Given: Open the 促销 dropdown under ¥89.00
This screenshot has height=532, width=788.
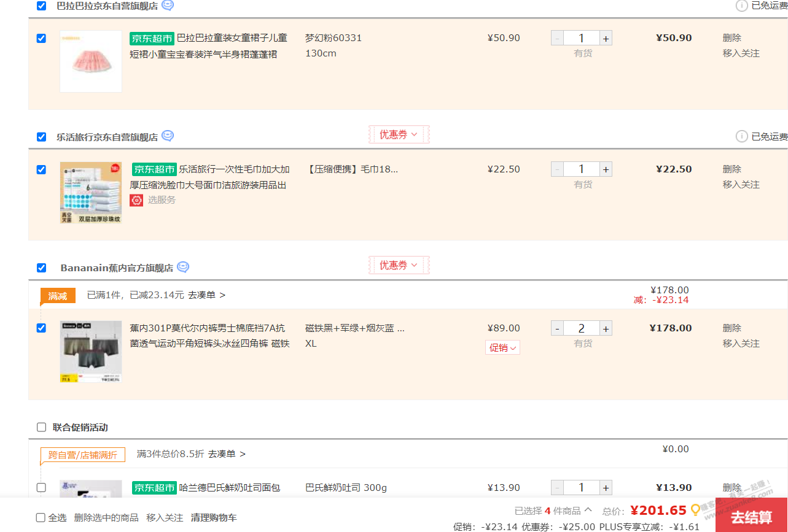Looking at the screenshot, I should (502, 347).
